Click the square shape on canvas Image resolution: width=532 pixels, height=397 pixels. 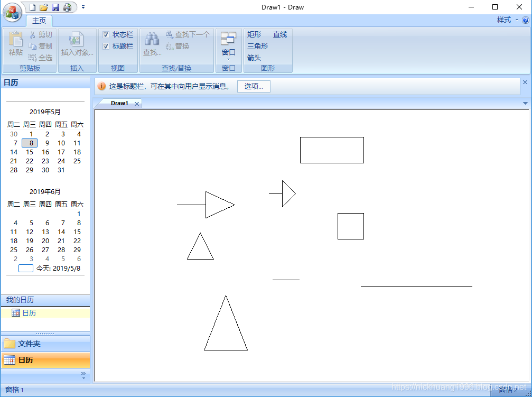tap(350, 226)
